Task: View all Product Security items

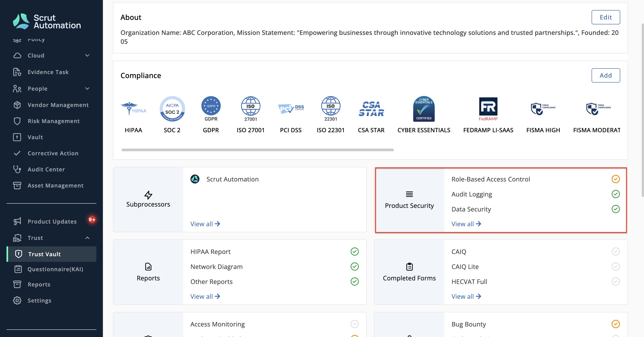Action: click(466, 224)
